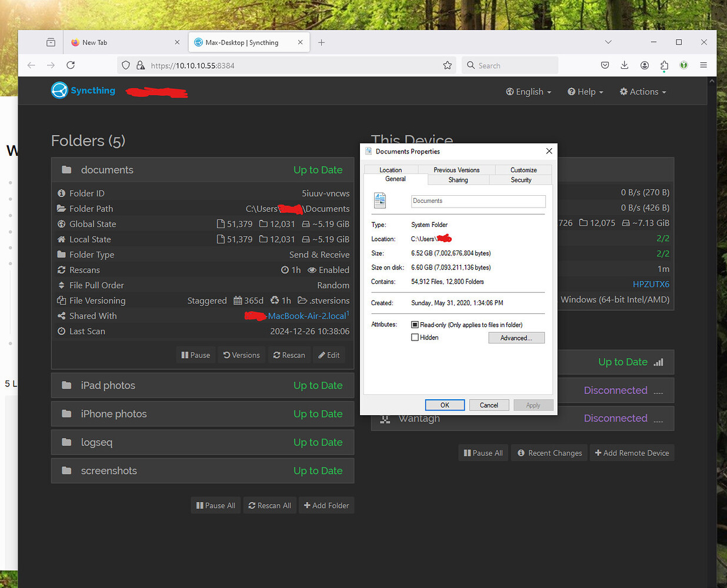This screenshot has width=727, height=588.
Task: Click the tracking protection shield in address bar
Action: pos(125,65)
